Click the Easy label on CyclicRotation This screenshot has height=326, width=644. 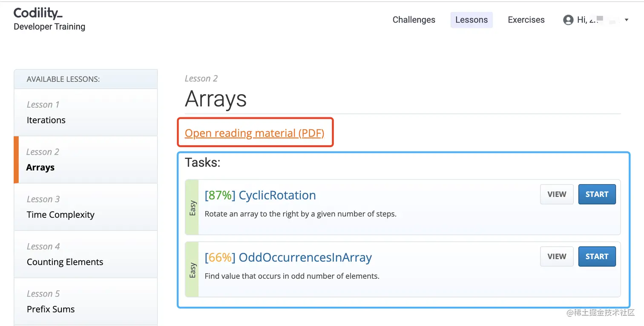click(193, 208)
